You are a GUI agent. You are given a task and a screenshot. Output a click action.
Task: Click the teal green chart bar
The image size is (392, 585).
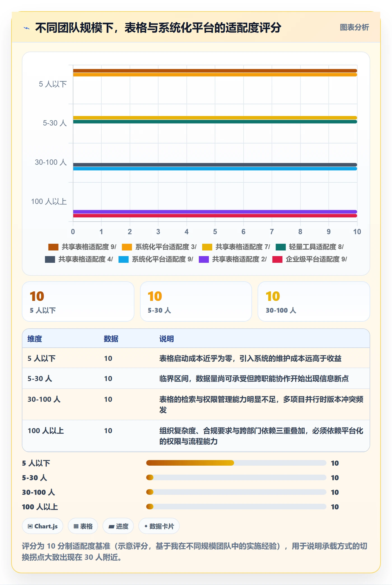coord(215,122)
